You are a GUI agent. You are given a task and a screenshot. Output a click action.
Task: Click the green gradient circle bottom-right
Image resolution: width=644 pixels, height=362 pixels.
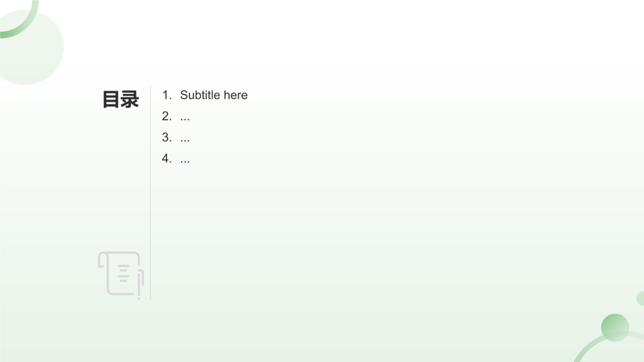click(x=615, y=327)
